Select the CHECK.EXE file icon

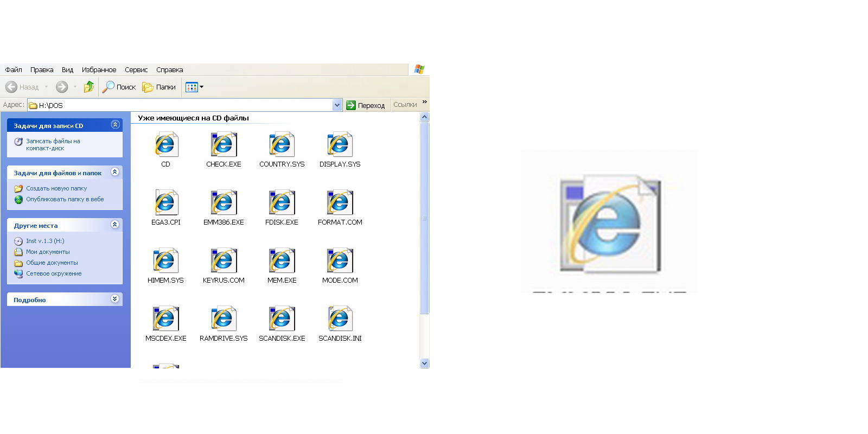point(224,144)
